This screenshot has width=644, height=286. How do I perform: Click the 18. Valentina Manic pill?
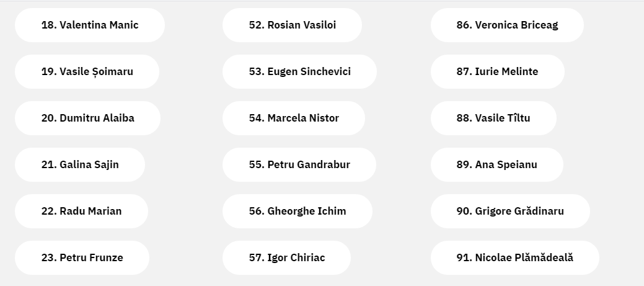pyautogui.click(x=89, y=25)
